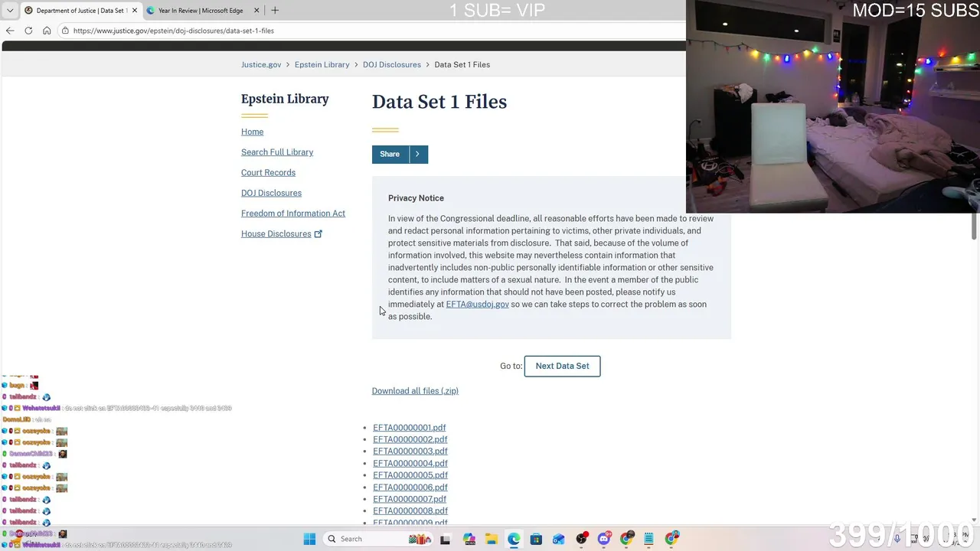Close the Department of Justice tab
This screenshot has height=551, width=980.
[x=135, y=11]
